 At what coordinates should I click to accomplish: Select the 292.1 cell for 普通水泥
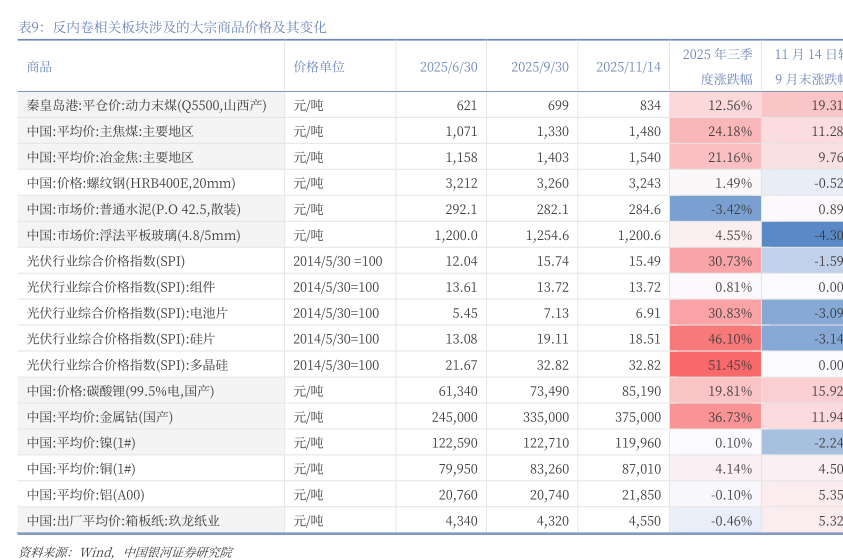coord(460,209)
